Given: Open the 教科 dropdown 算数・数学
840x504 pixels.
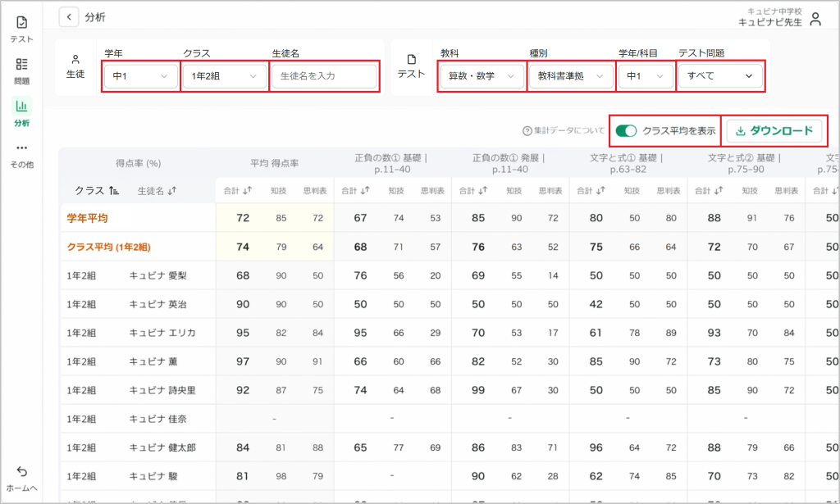Looking at the screenshot, I should tap(482, 76).
